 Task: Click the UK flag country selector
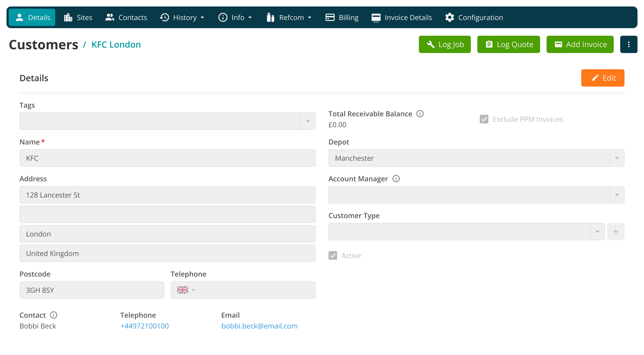point(183,290)
